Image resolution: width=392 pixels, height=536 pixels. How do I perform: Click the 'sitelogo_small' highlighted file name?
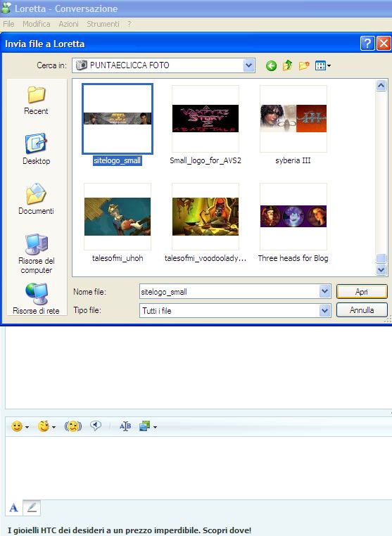pyautogui.click(x=118, y=160)
